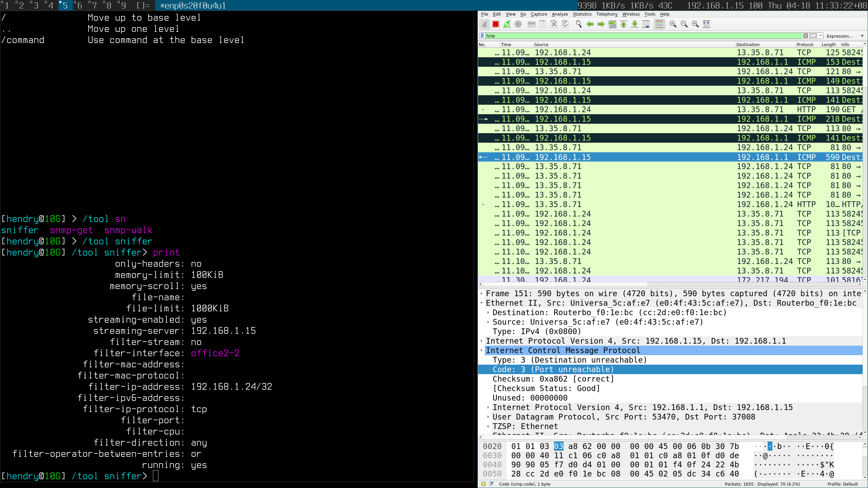
Task: Reset text to normal size
Action: 695,24
